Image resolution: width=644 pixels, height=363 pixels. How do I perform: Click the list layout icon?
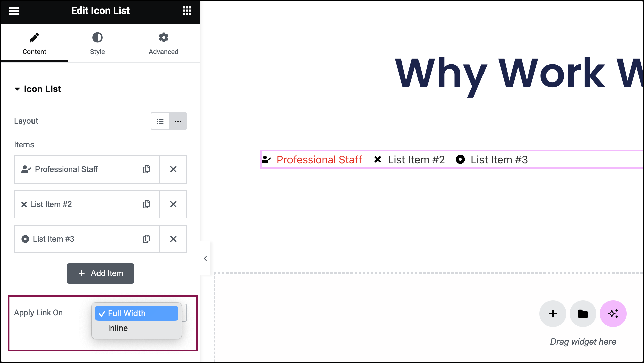click(160, 121)
